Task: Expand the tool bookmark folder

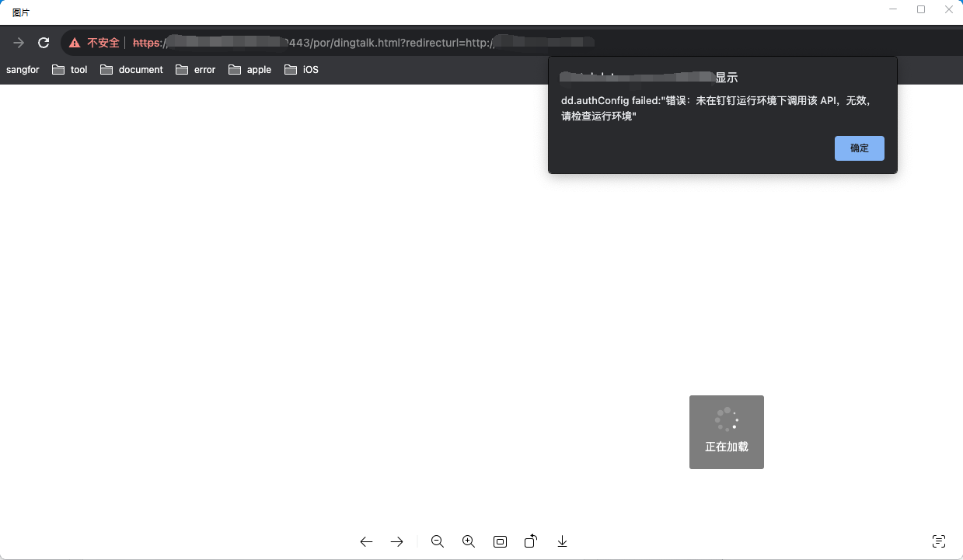Action: coord(70,70)
